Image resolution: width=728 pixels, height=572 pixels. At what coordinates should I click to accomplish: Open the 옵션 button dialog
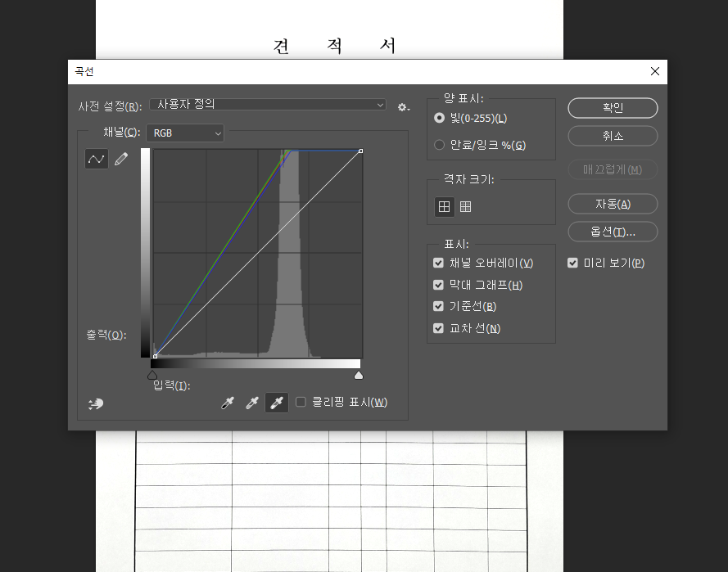click(x=613, y=232)
